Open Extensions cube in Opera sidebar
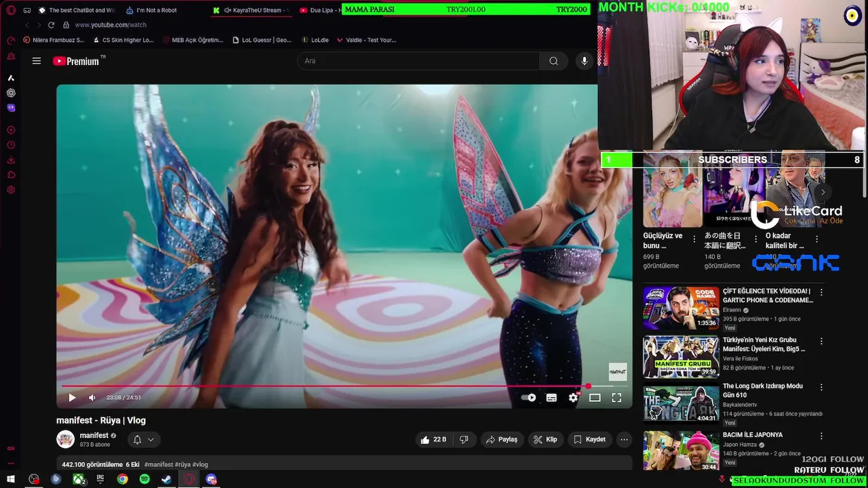 click(11, 175)
